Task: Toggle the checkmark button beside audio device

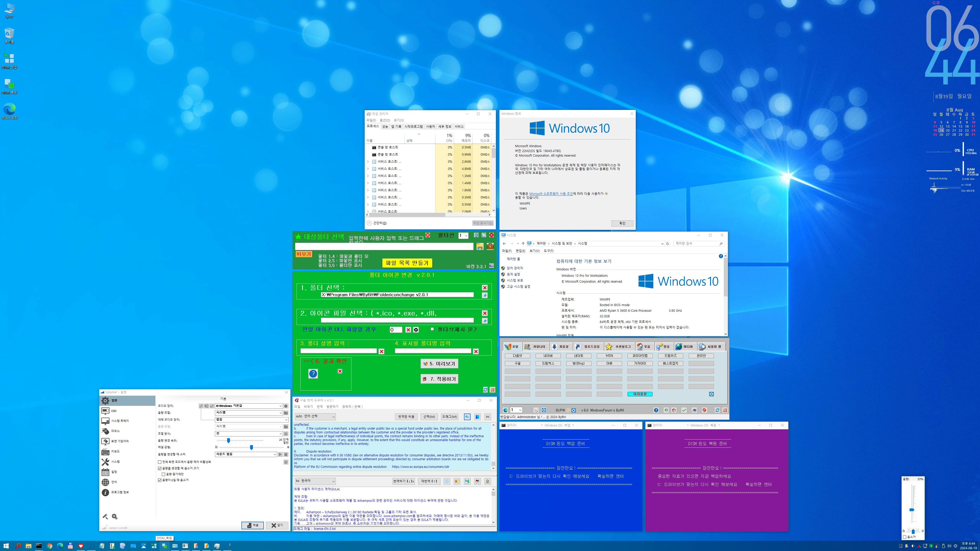Action: pyautogui.click(x=212, y=406)
